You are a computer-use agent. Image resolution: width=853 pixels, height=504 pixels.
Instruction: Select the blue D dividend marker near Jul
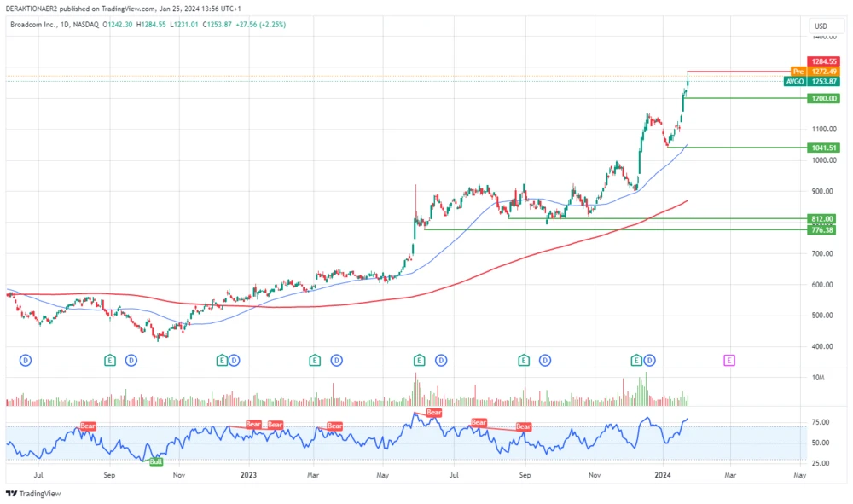tap(26, 360)
